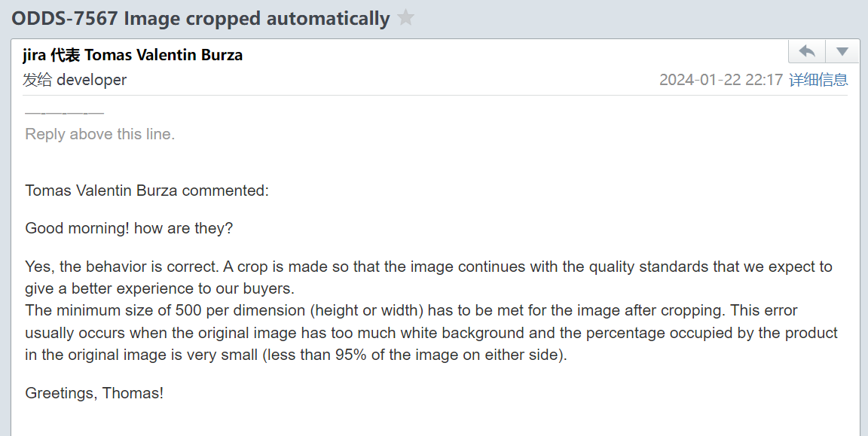Click the Good morning greeting line
This screenshot has height=436, width=868.
click(x=129, y=228)
